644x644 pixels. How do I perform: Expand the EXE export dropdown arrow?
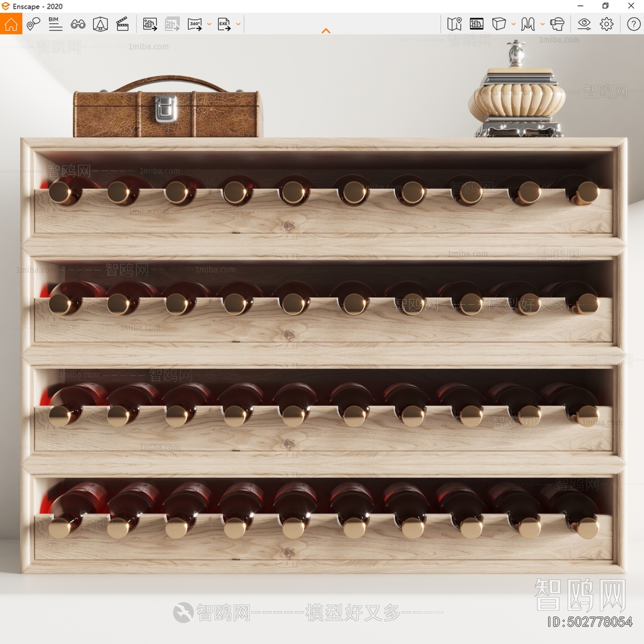pyautogui.click(x=238, y=24)
